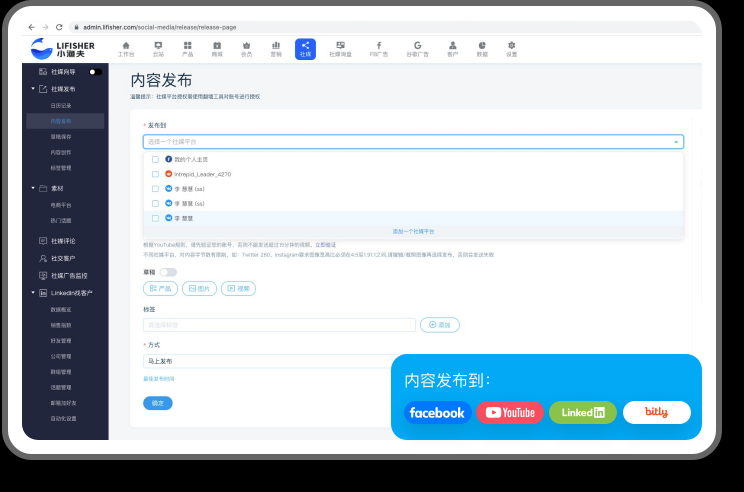The image size is (744, 492).
Task: Click the 添加一个社媒平台 link
Action: pos(413,232)
